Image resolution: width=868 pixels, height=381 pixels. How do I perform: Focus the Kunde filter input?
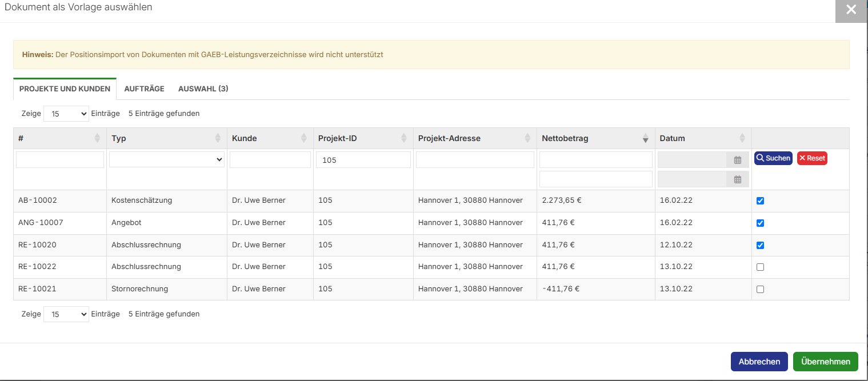pos(270,160)
